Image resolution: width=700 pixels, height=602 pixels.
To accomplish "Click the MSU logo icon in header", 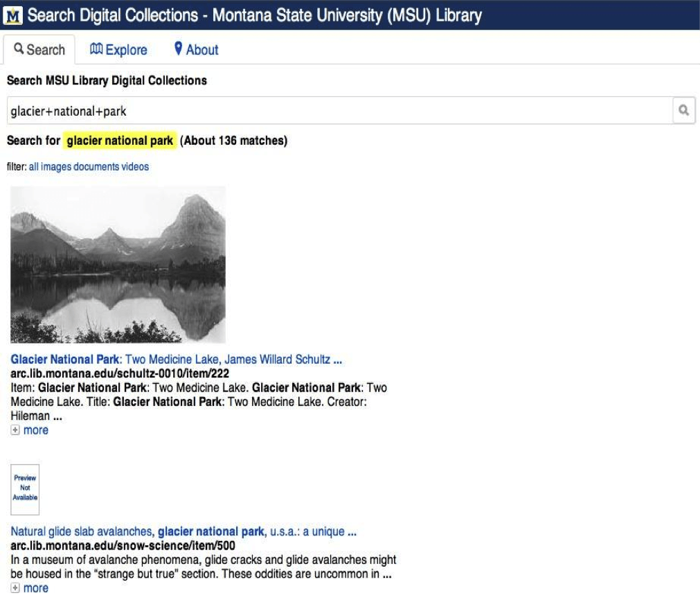I will pyautogui.click(x=14, y=15).
